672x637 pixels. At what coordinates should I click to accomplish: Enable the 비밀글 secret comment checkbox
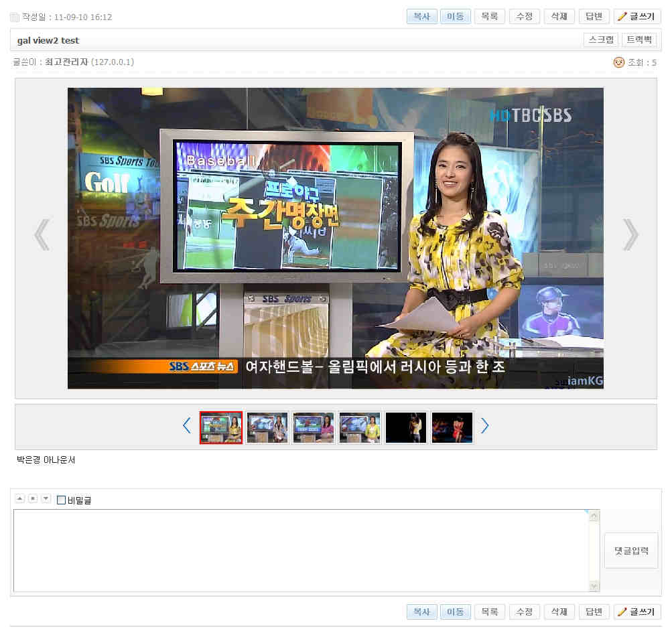click(62, 500)
